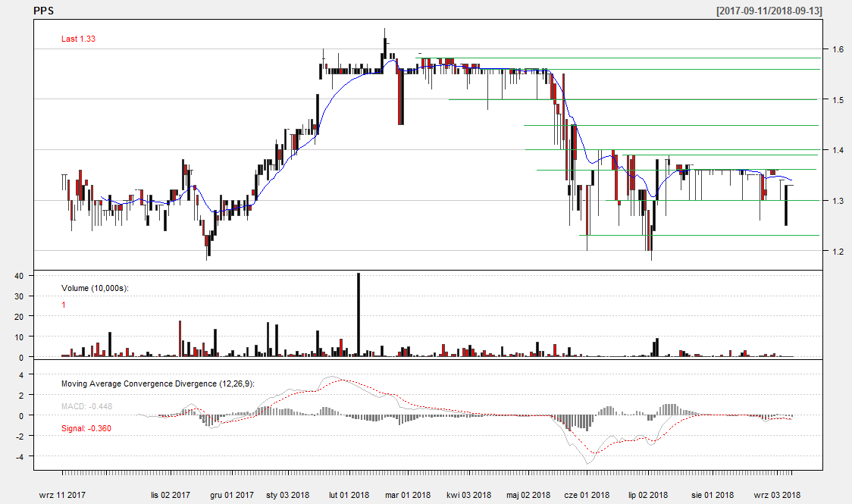Click the long red candlestick in late February 2018
The image size is (852, 504).
pos(401,97)
